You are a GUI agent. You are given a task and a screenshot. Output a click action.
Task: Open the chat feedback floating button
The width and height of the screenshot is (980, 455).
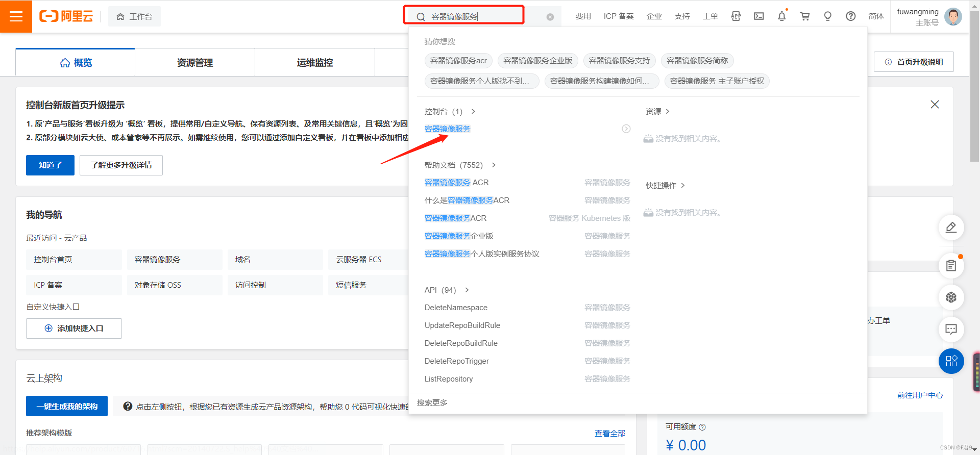pyautogui.click(x=951, y=330)
